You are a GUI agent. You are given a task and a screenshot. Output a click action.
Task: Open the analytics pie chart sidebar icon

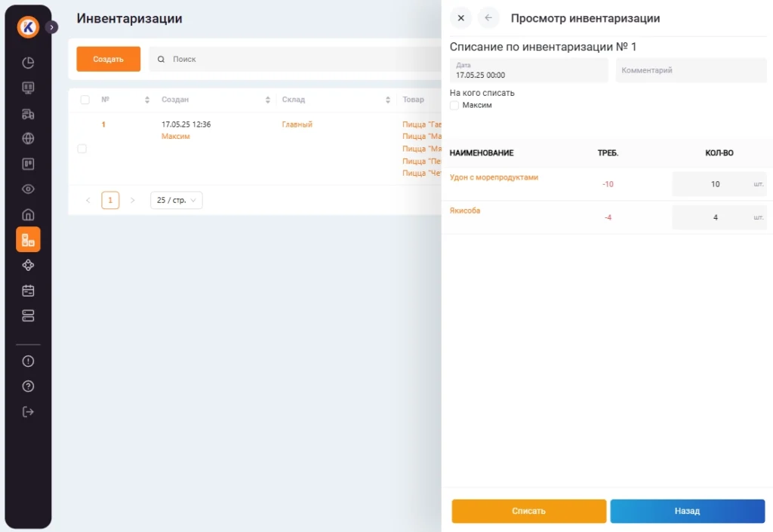[x=28, y=63]
